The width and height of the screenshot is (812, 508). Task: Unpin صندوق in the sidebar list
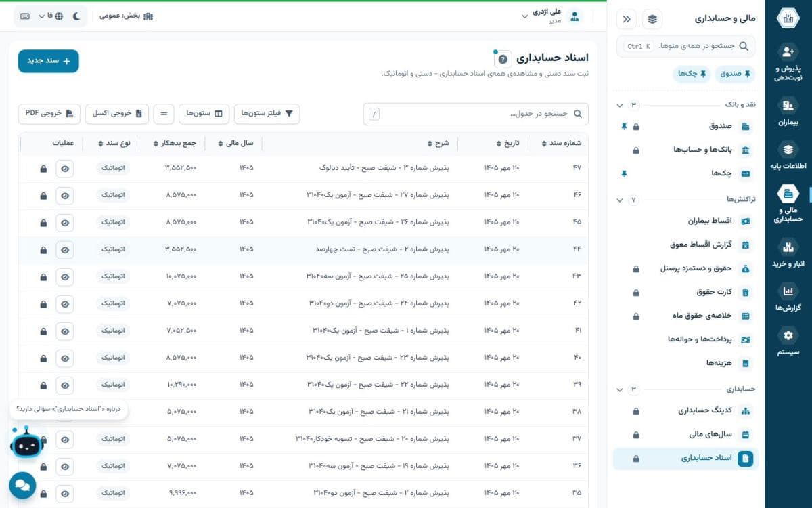pos(624,126)
